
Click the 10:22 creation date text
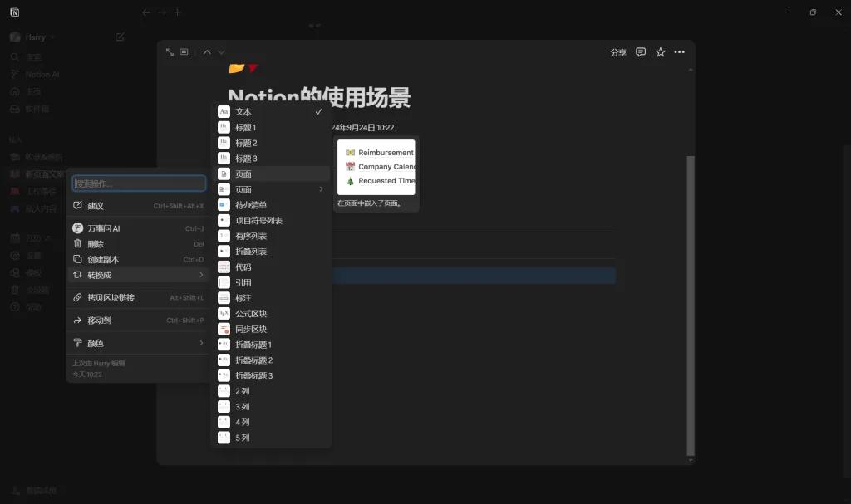coord(363,128)
